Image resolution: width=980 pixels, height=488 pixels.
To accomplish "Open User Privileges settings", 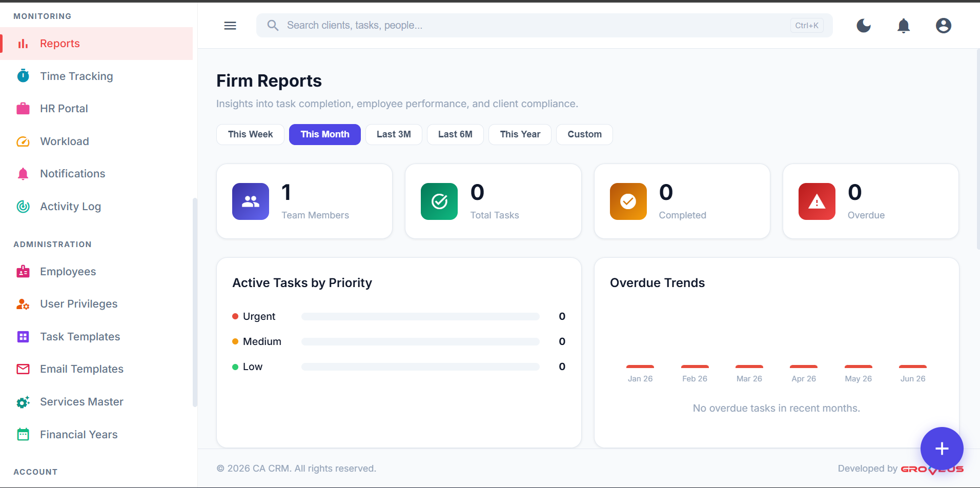I will [96, 304].
